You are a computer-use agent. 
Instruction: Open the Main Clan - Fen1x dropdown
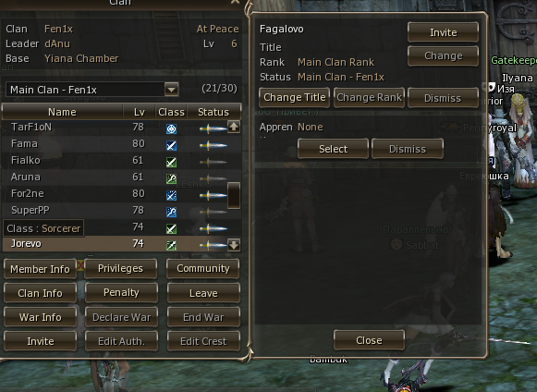(171, 90)
